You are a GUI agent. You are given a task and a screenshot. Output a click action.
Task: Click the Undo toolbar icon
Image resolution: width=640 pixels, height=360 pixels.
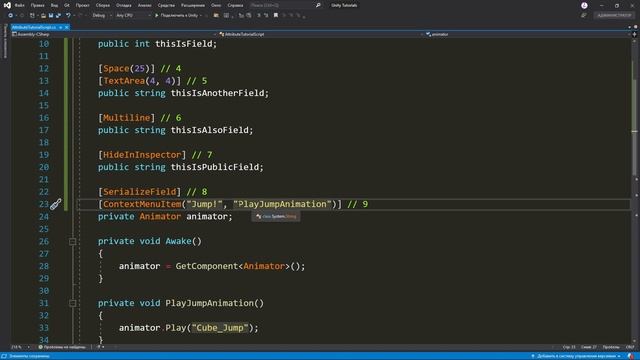coord(69,16)
